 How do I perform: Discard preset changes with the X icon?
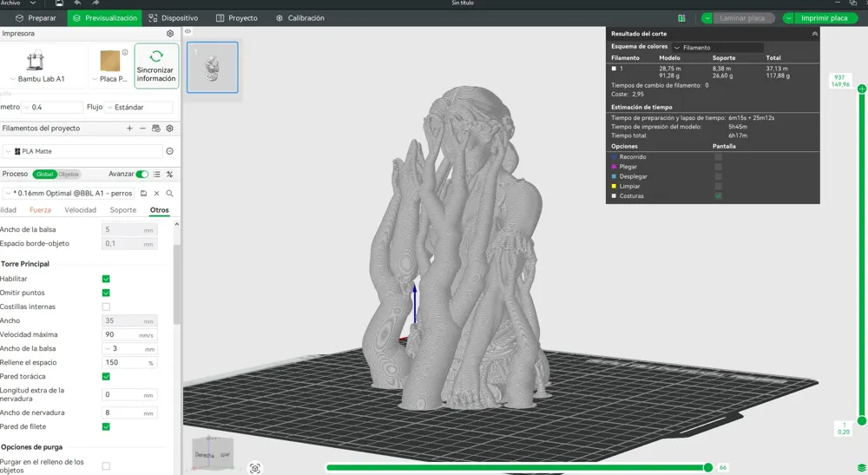click(x=156, y=193)
